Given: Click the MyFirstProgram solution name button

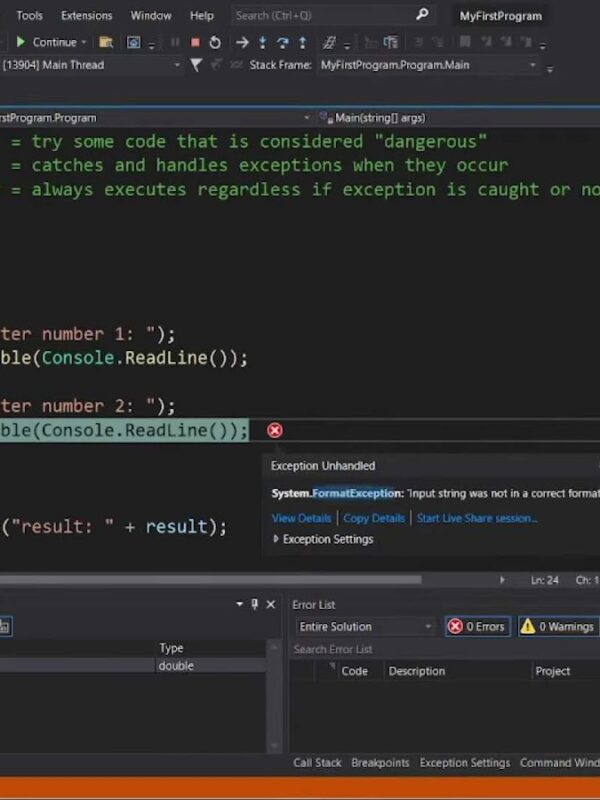Looking at the screenshot, I should [x=501, y=16].
